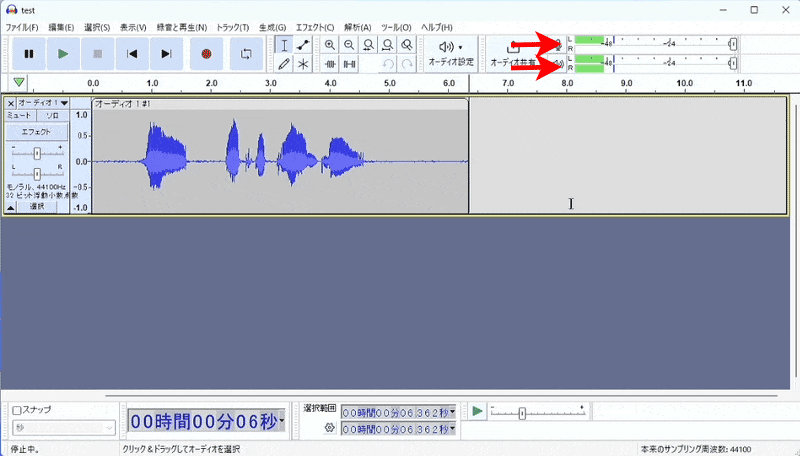Skip to start of the project

point(132,54)
